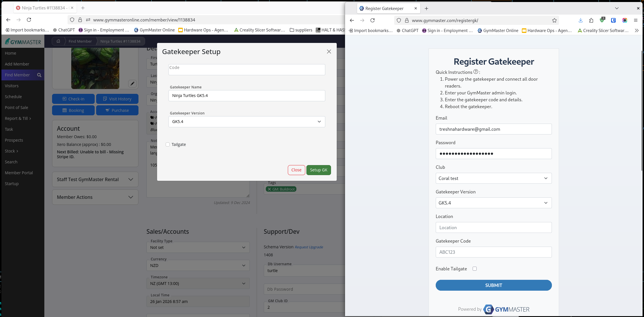
Task: Click the Find Member search magnifier icon
Action: pyautogui.click(x=39, y=75)
